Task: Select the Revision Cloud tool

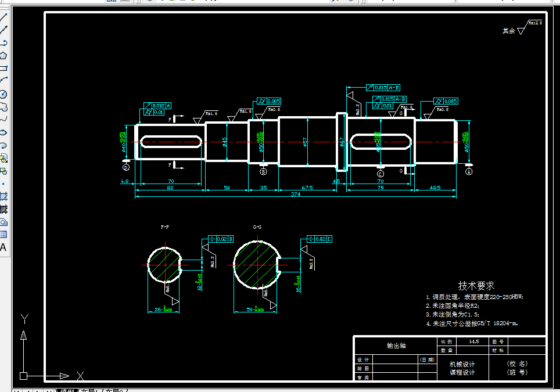Action: coord(3,107)
